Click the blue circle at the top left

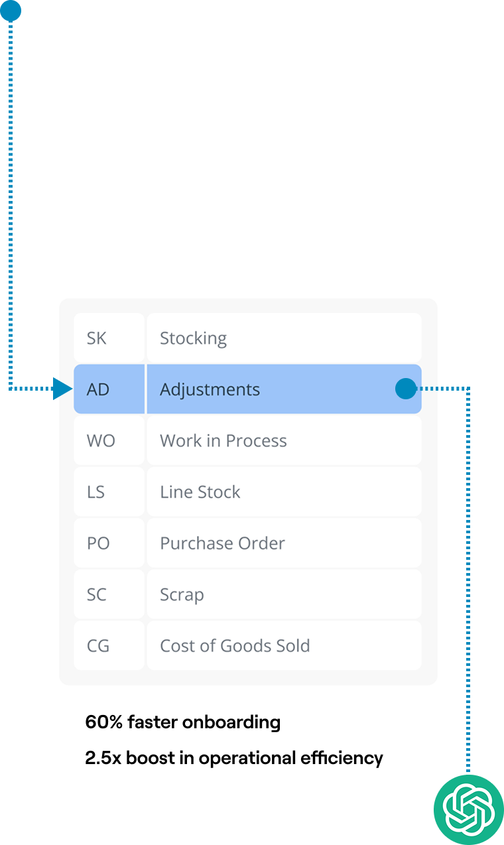tap(11, 10)
